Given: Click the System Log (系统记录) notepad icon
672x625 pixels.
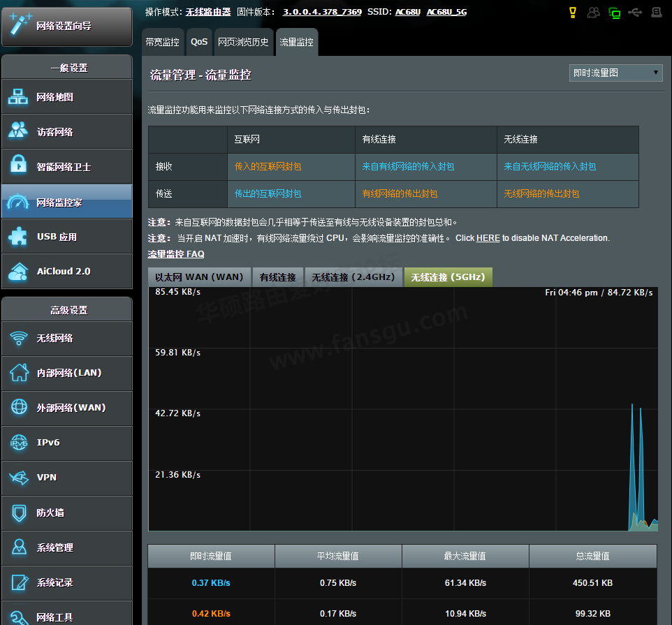Looking at the screenshot, I should [20, 582].
